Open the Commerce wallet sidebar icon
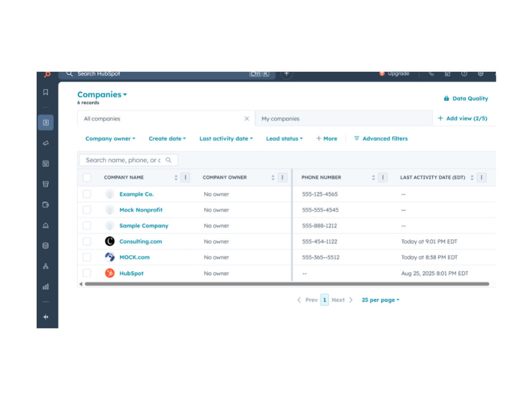The width and height of the screenshot is (532, 399). point(45,205)
